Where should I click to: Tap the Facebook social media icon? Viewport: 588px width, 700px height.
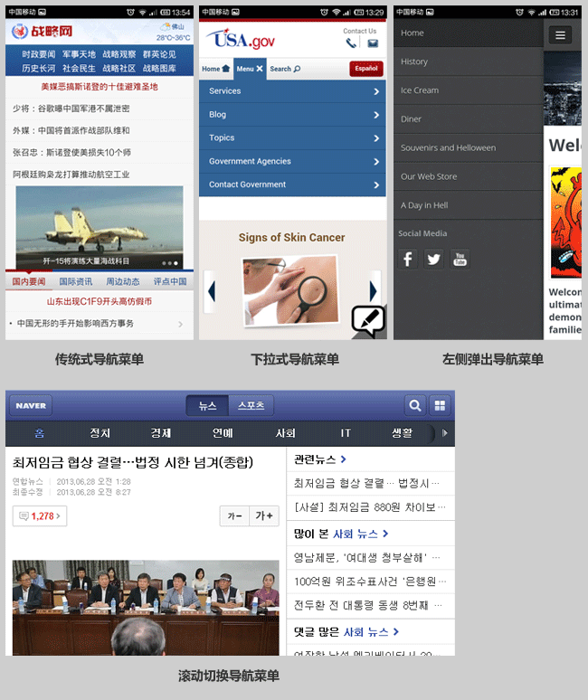pyautogui.click(x=408, y=260)
